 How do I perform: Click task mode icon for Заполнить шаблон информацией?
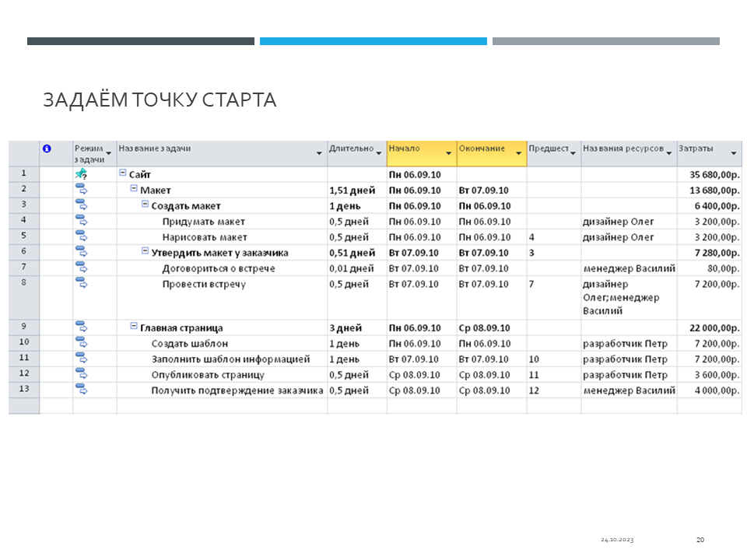point(82,358)
